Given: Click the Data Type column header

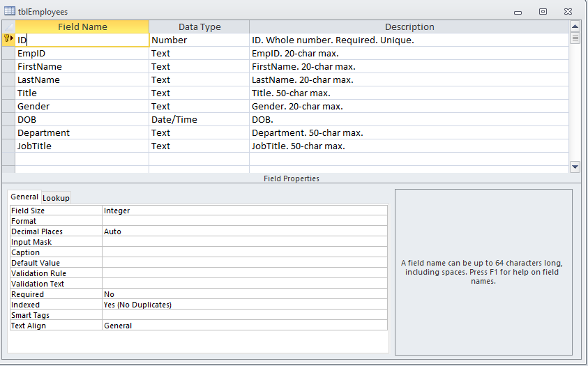Looking at the screenshot, I should click(x=199, y=26).
